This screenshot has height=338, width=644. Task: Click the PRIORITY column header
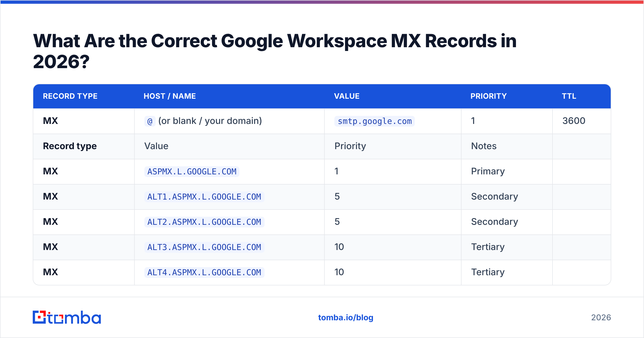coord(489,96)
